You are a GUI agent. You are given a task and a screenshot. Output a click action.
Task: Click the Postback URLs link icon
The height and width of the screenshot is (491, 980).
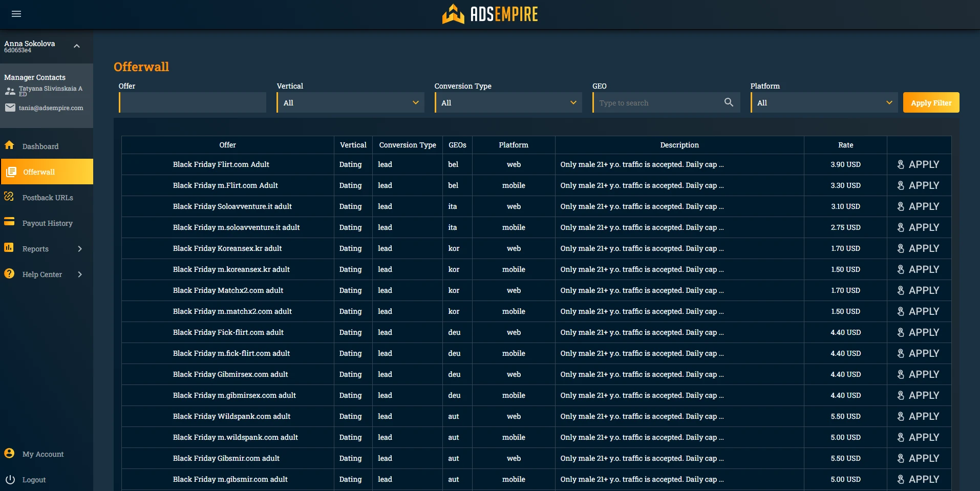(x=9, y=197)
